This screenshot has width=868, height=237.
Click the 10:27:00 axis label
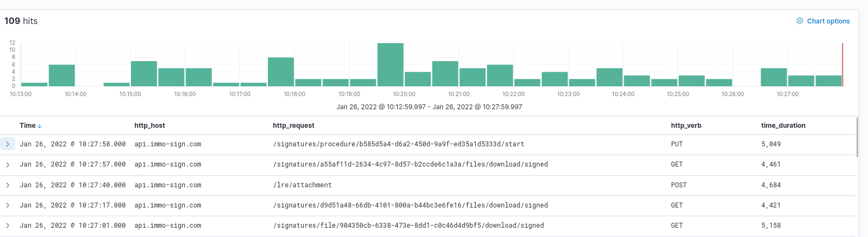(x=787, y=94)
